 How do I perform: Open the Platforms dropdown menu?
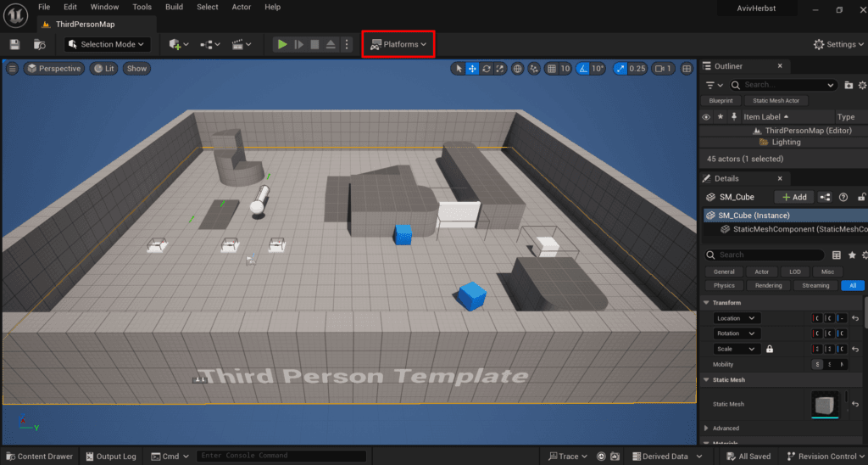pyautogui.click(x=398, y=44)
